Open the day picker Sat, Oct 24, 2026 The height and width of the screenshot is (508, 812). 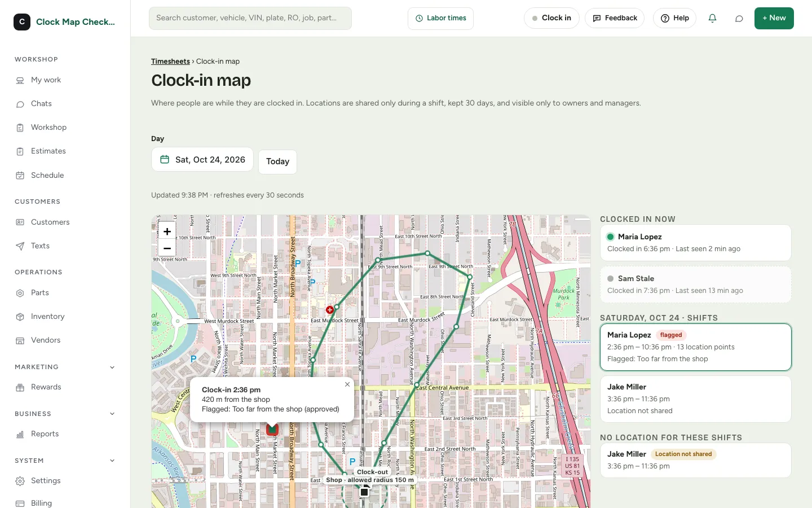click(x=202, y=160)
